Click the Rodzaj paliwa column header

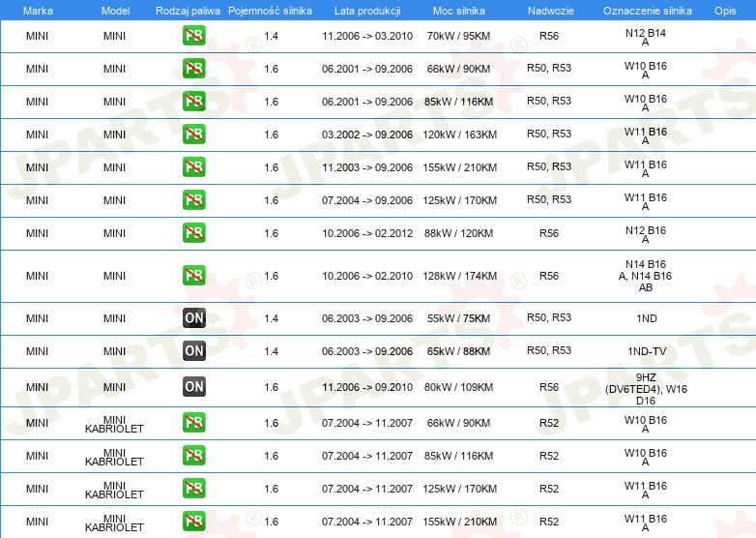pyautogui.click(x=188, y=11)
